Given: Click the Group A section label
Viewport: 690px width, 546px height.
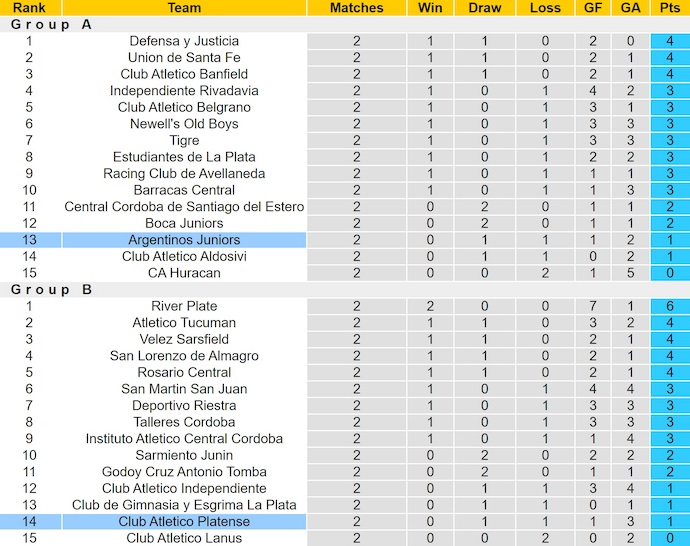Looking at the screenshot, I should [x=51, y=25].
